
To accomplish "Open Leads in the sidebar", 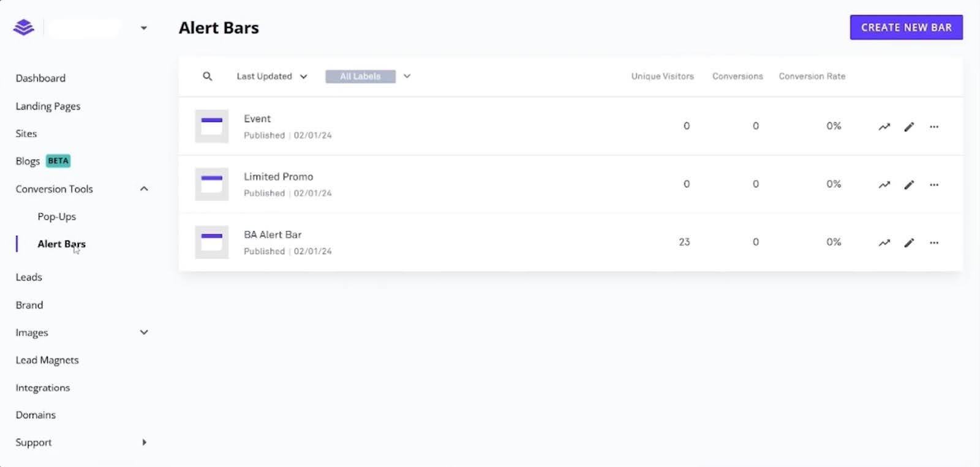I will pos(29,277).
